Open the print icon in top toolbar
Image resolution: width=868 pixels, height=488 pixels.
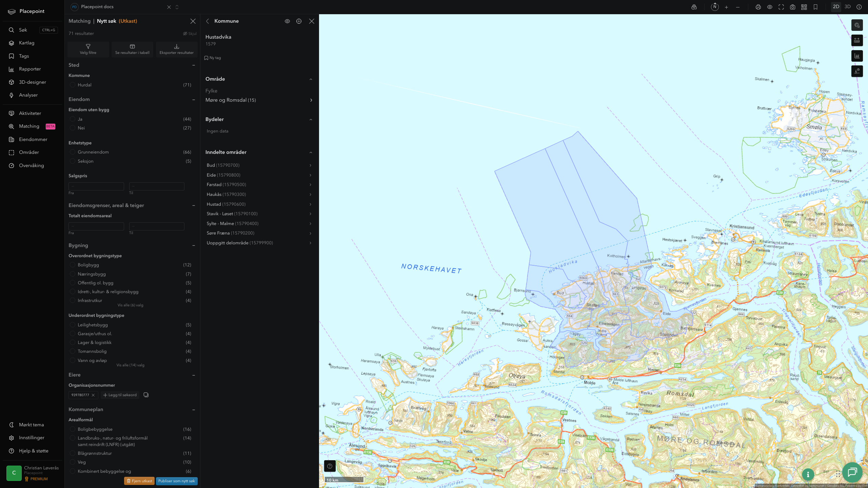click(x=758, y=7)
